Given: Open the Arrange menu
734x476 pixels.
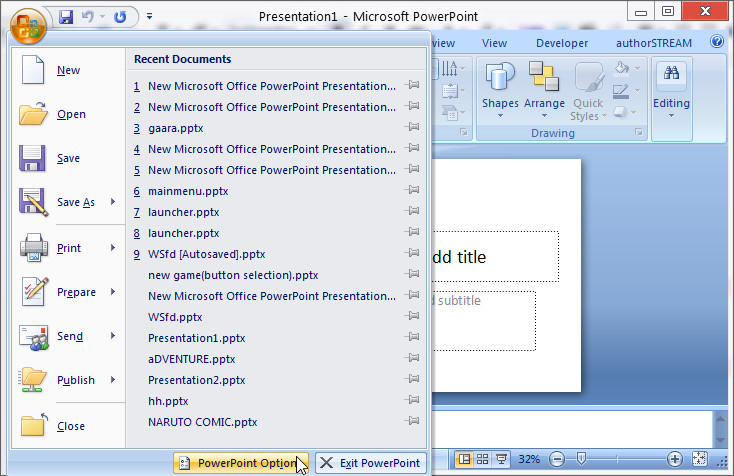Looking at the screenshot, I should pos(544,90).
